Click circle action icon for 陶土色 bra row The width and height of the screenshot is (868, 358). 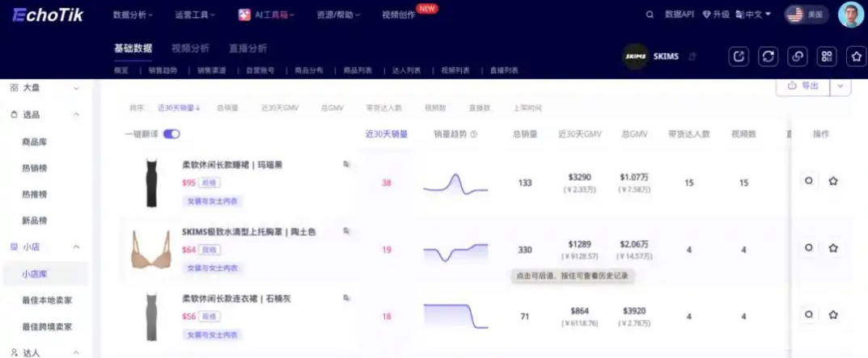click(x=808, y=249)
